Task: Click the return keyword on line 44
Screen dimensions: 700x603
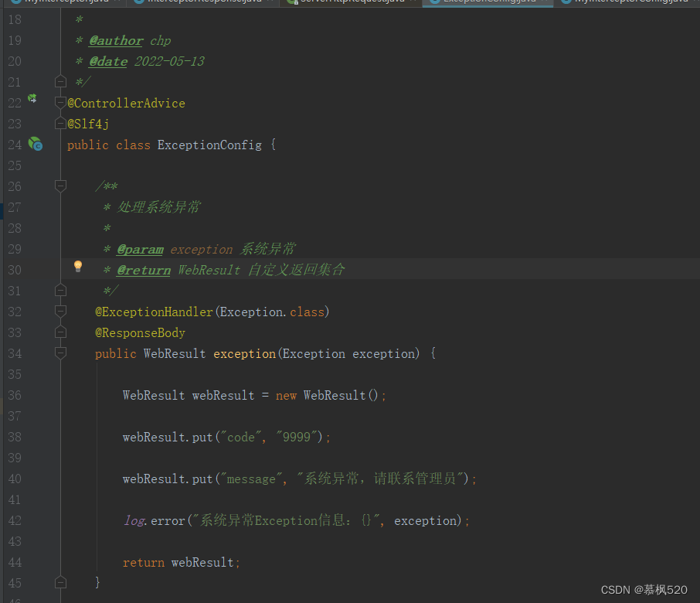Action: click(144, 562)
